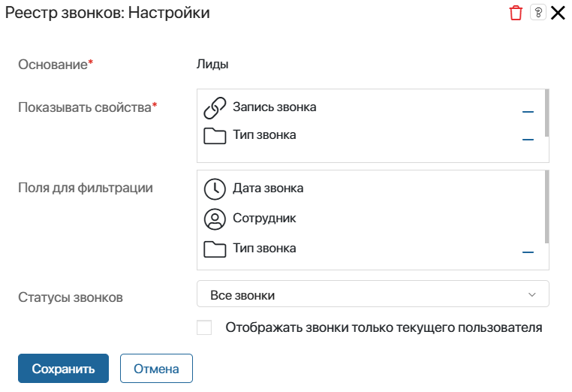Viewport: 572px width, 392px height.
Task: Select the Сотрудник filter text
Action: 264,219
